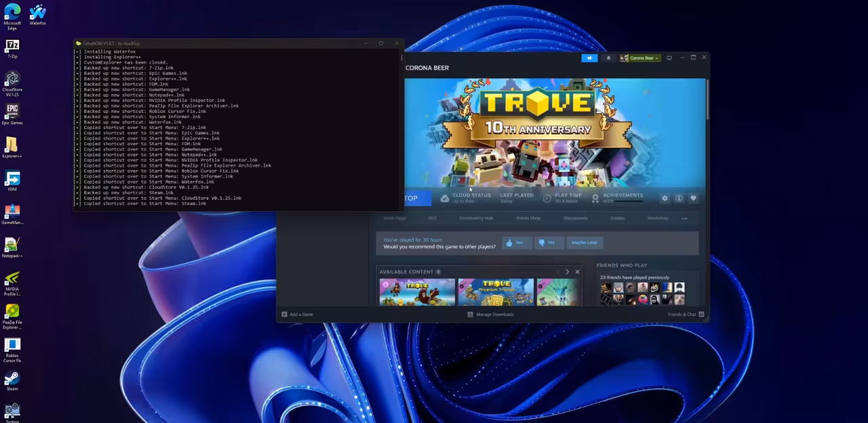Open the Points Shop tab
Screen dimensions: 868x423
pyautogui.click(x=528, y=218)
